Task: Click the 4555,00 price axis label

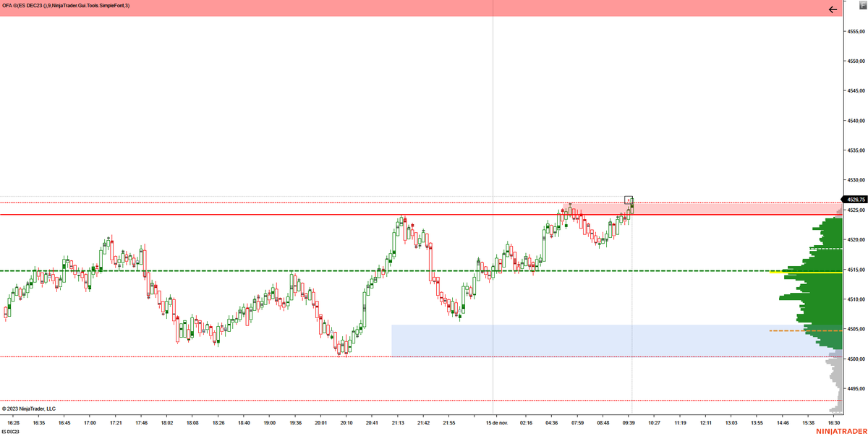Action: pyautogui.click(x=855, y=32)
